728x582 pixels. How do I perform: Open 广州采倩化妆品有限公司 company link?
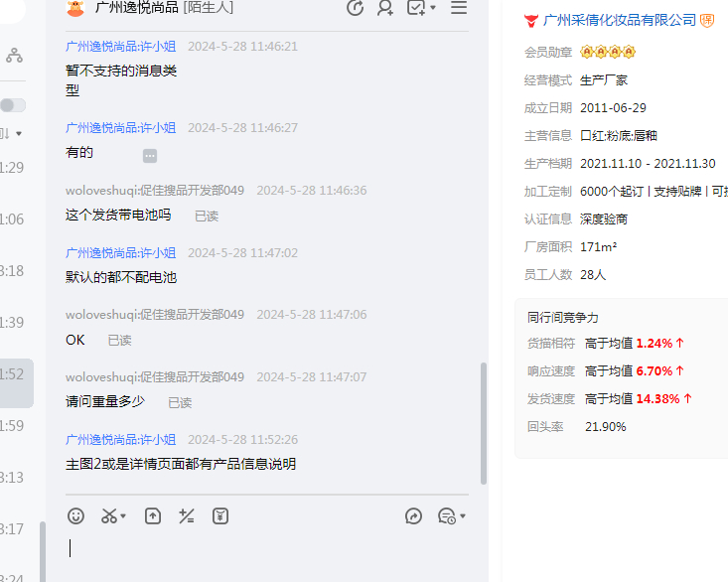(x=620, y=20)
